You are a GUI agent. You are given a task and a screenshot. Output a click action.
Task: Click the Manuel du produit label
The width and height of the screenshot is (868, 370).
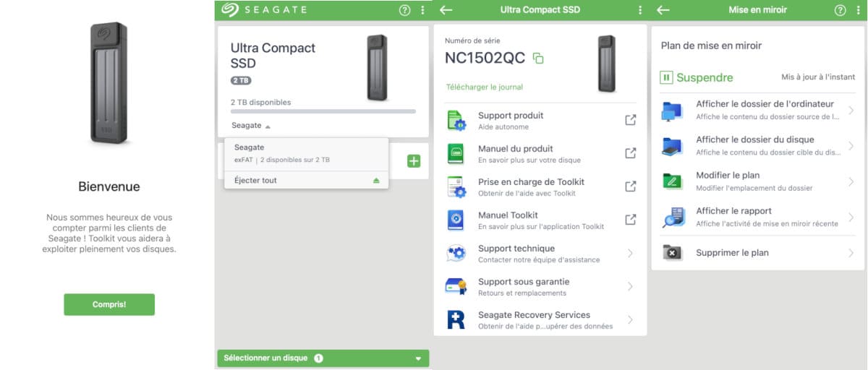[x=515, y=149]
